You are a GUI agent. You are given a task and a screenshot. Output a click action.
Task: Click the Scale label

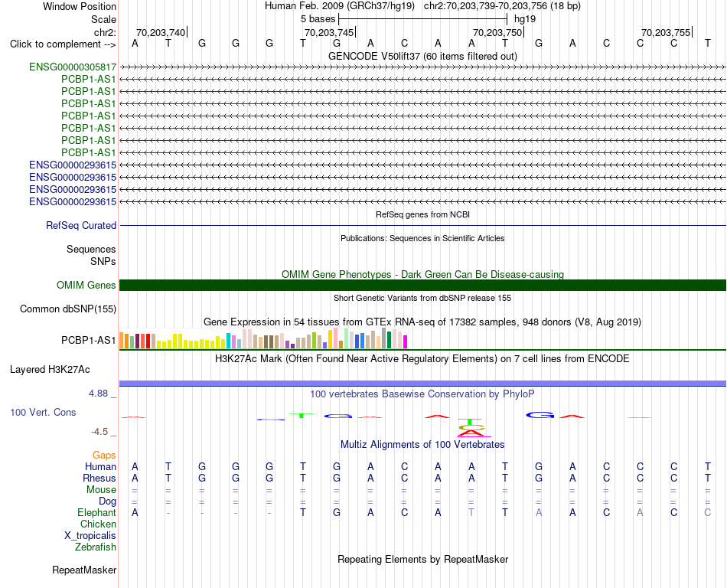[103, 19]
